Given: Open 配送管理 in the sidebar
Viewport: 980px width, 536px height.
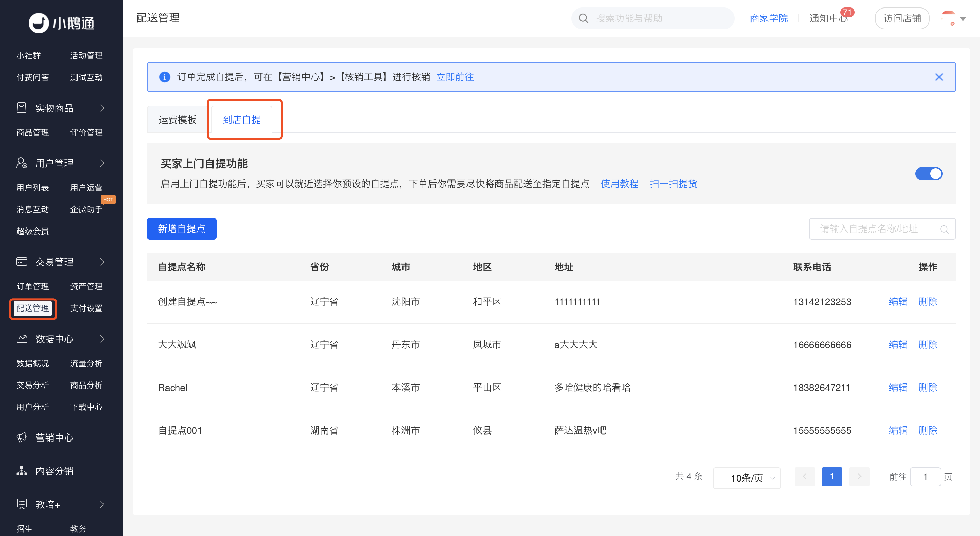Looking at the screenshot, I should (33, 308).
